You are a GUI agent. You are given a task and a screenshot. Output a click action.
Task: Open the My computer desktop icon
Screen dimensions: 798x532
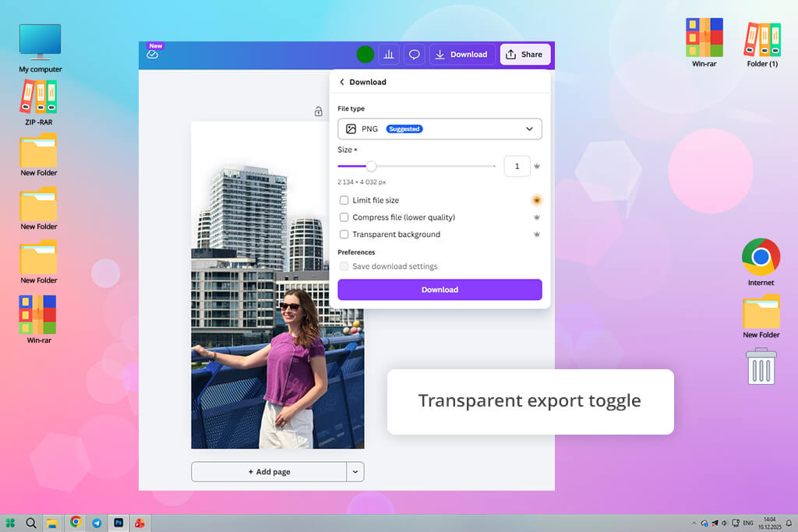point(41,48)
